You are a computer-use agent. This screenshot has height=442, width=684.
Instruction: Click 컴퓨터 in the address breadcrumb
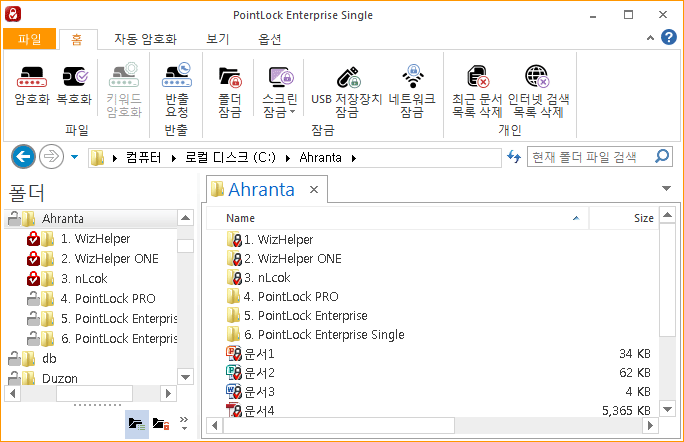144,158
